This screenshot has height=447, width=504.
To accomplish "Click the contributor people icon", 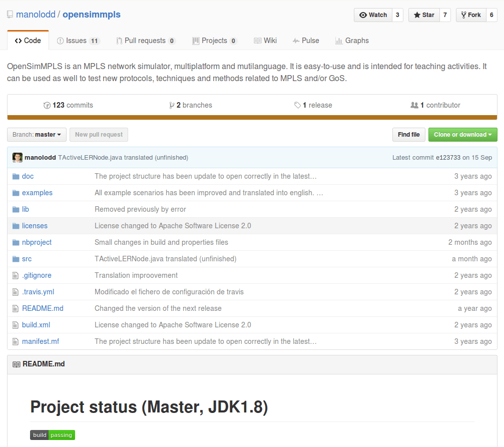I will [414, 105].
